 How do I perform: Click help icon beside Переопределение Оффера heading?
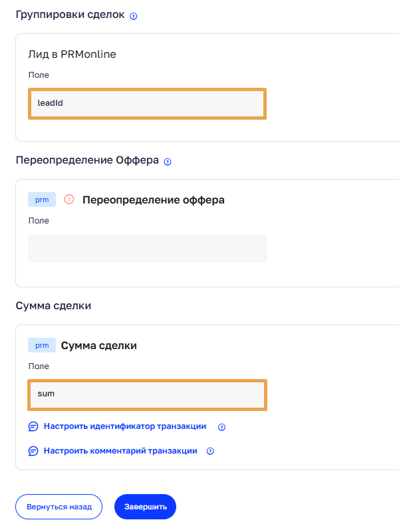tap(168, 162)
